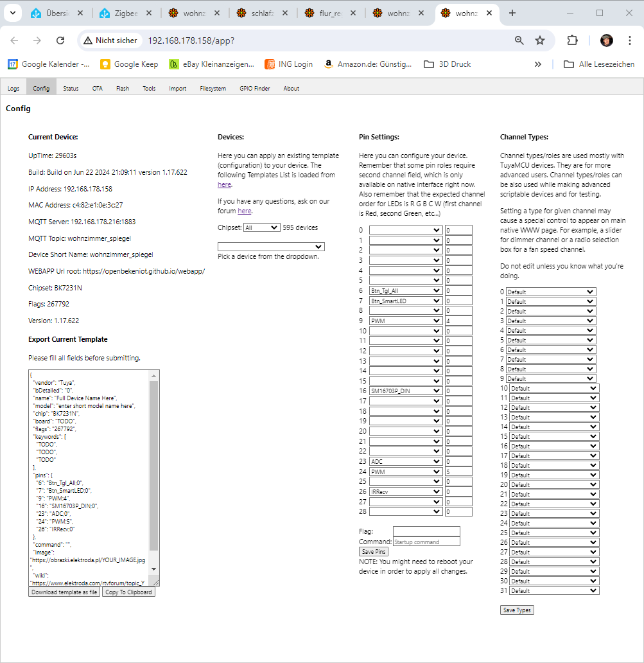Open the OTA tab
The height and width of the screenshot is (663, 644).
98,89
